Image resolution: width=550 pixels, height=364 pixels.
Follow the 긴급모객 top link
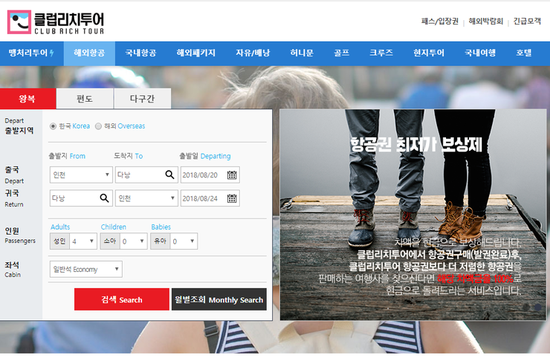pyautogui.click(x=527, y=21)
